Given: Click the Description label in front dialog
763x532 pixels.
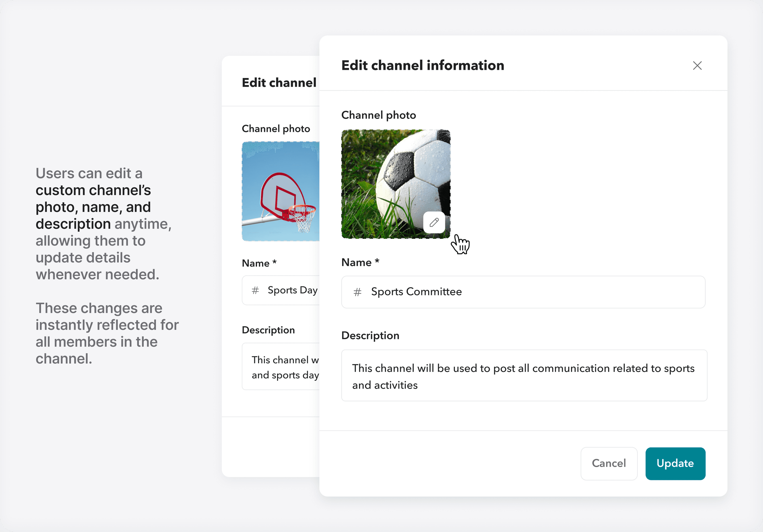Looking at the screenshot, I should pyautogui.click(x=370, y=335).
